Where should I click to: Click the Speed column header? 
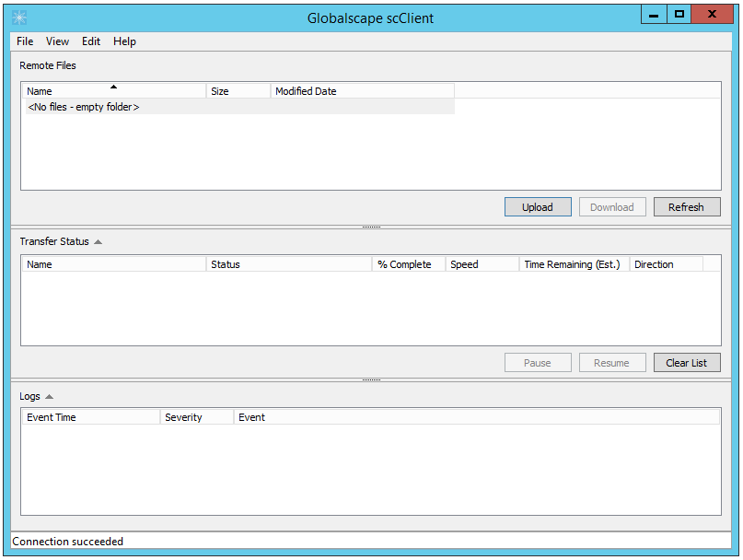(x=482, y=264)
